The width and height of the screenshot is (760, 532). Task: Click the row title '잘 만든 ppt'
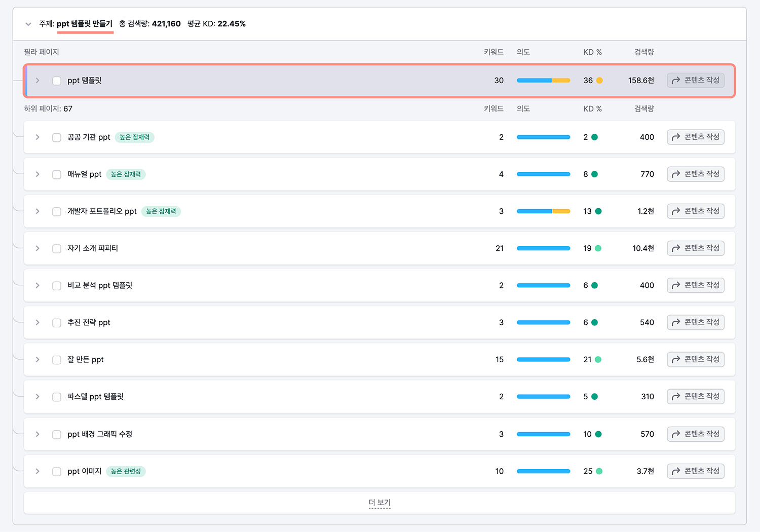click(86, 360)
